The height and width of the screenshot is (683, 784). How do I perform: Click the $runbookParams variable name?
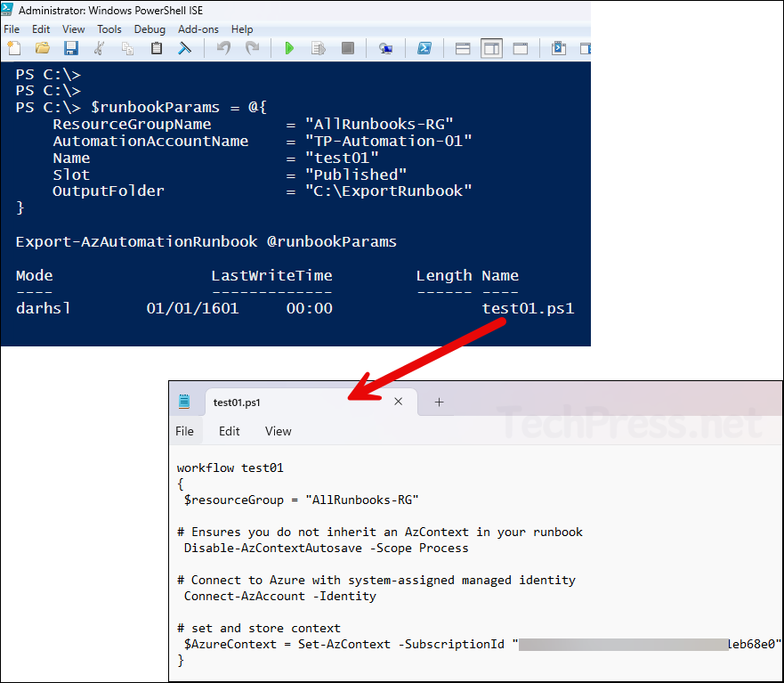155,107
